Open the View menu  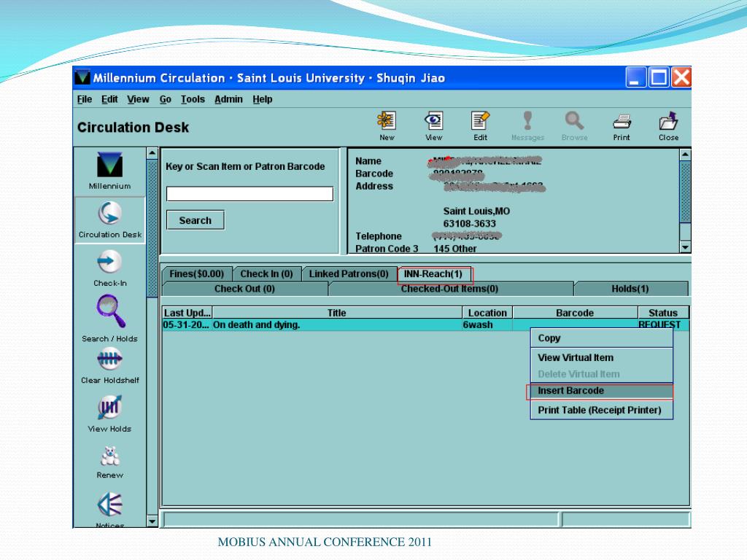coord(138,99)
